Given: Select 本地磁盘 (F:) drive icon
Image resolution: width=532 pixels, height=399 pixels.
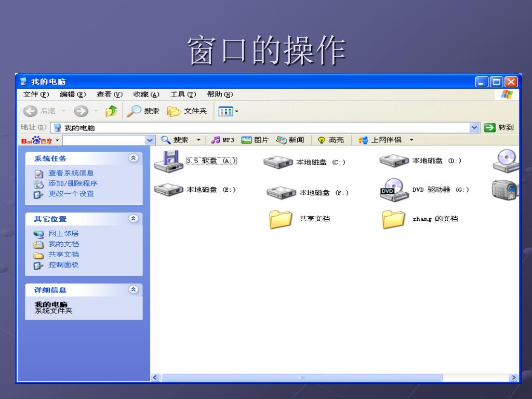Looking at the screenshot, I should (x=281, y=192).
